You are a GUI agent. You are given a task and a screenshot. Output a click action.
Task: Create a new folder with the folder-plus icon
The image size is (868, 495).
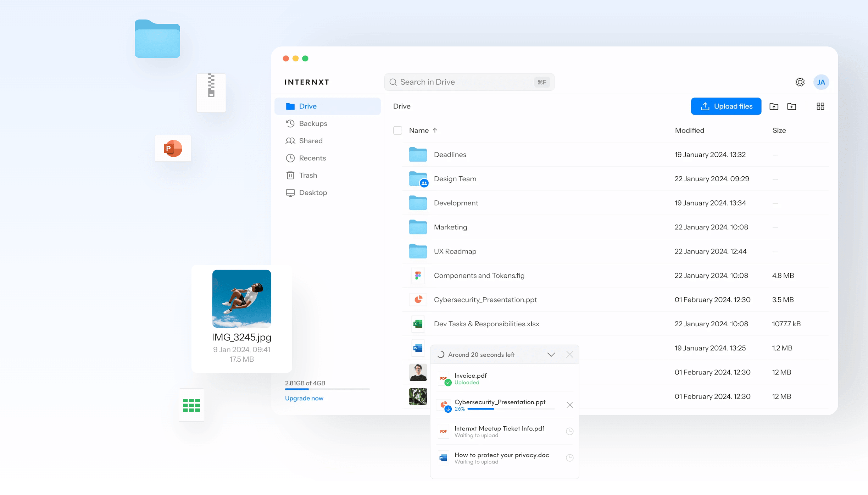click(791, 106)
